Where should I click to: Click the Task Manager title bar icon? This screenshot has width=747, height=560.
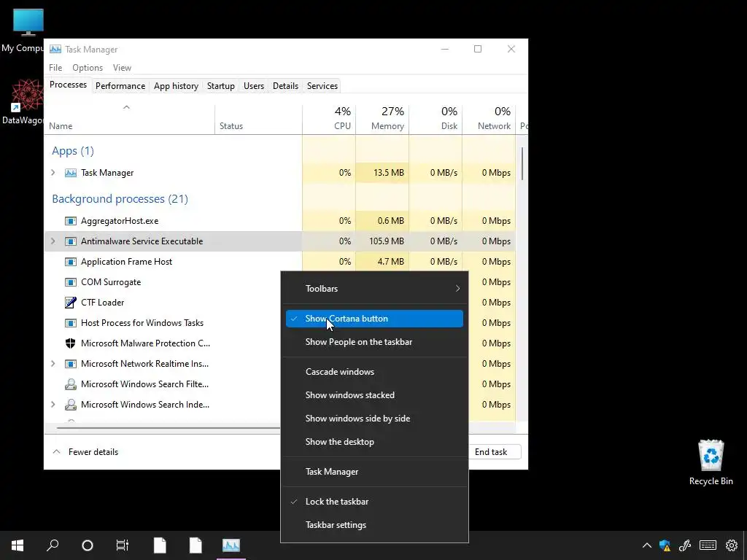pyautogui.click(x=55, y=49)
